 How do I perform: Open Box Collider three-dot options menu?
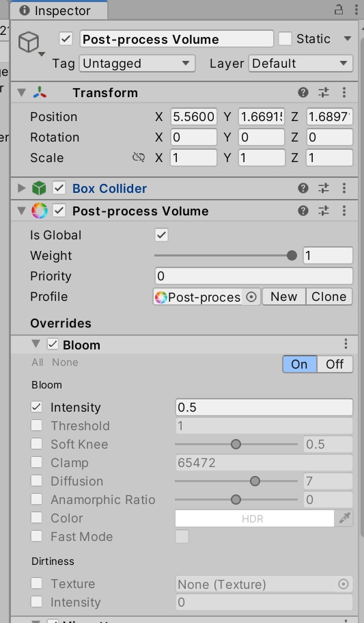(344, 188)
